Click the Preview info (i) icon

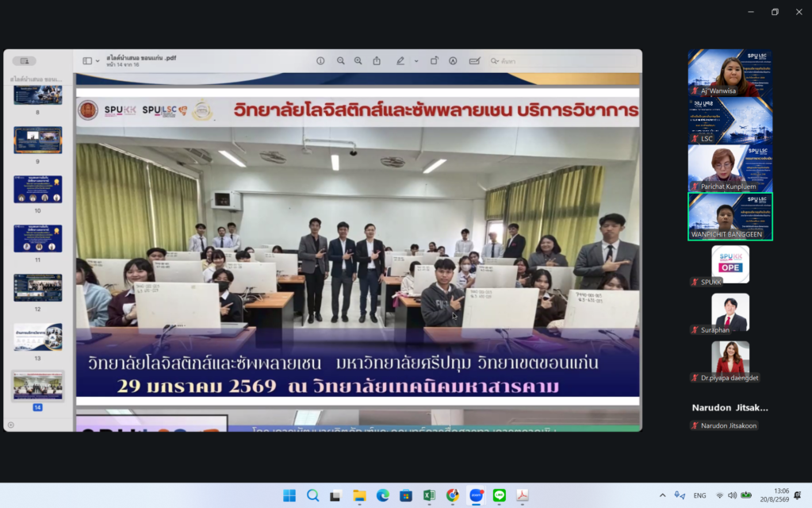(x=320, y=60)
